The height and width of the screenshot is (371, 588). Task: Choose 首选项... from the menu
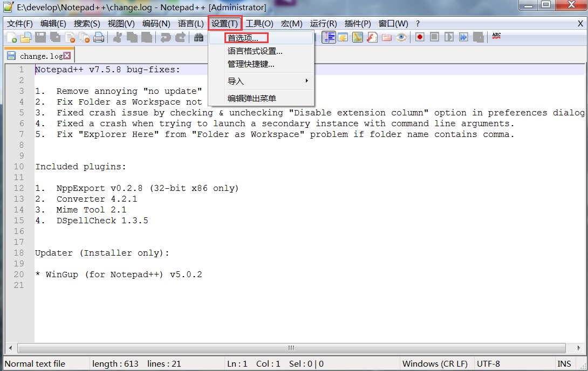pos(261,38)
